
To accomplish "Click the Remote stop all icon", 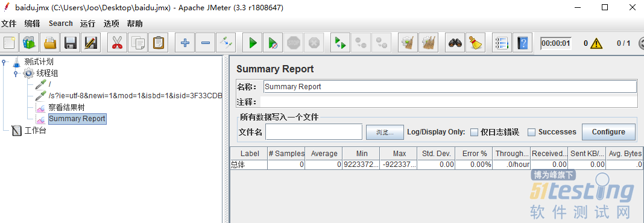I will pyautogui.click(x=361, y=43).
